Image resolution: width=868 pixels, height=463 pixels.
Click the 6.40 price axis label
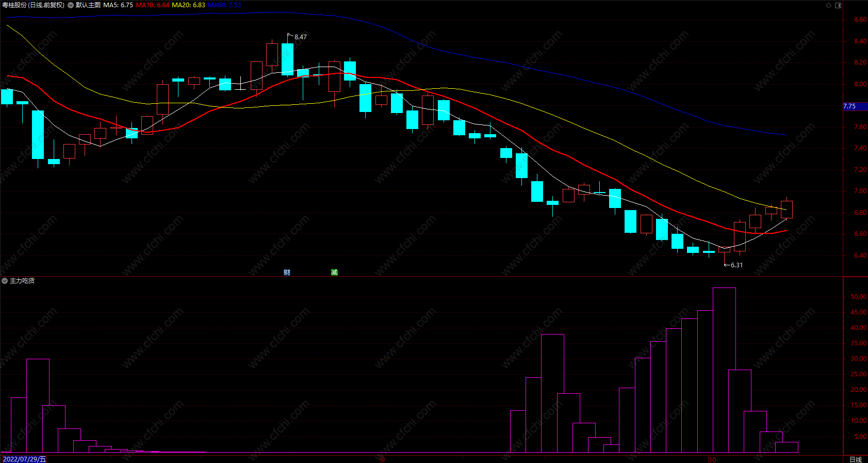pos(860,256)
